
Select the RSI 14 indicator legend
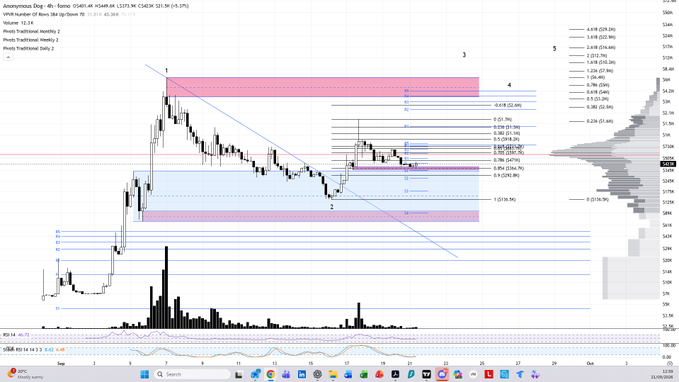[x=16, y=335]
